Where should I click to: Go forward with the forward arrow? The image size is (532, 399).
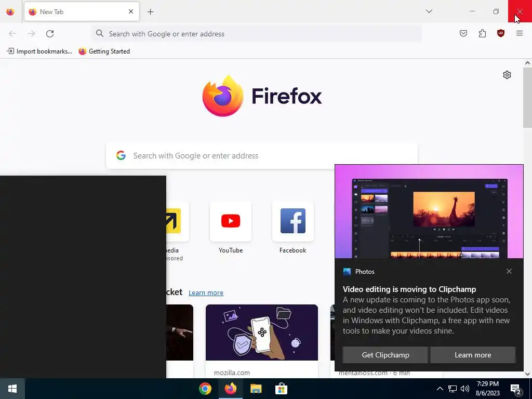click(31, 34)
